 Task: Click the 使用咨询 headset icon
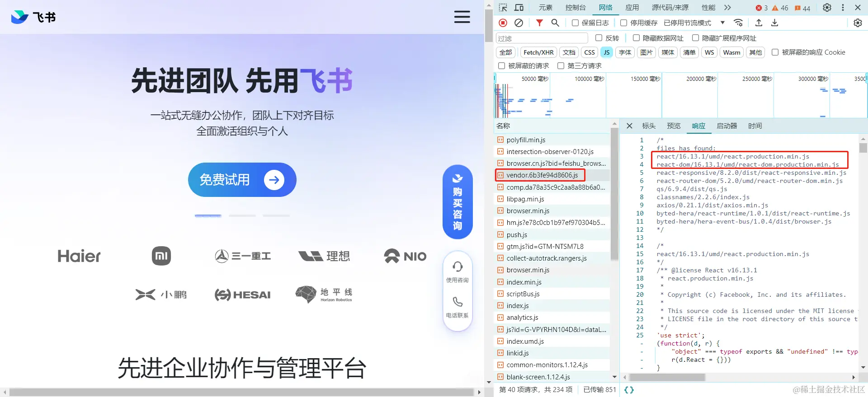[x=458, y=266]
